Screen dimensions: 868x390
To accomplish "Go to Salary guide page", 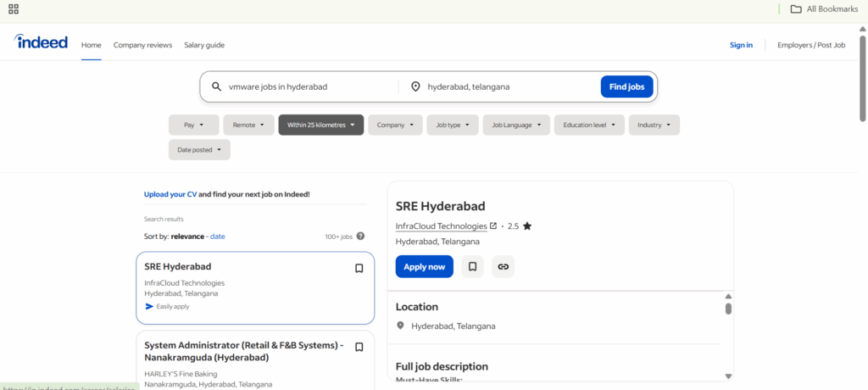I will point(204,45).
